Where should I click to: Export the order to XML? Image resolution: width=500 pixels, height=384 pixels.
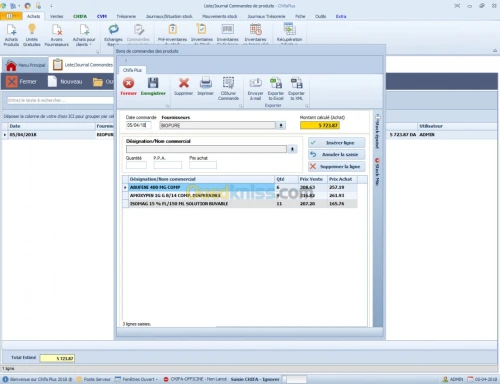(296, 89)
